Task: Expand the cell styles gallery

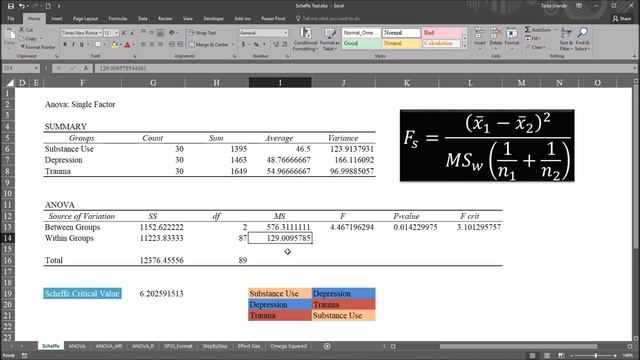Action: (x=465, y=46)
